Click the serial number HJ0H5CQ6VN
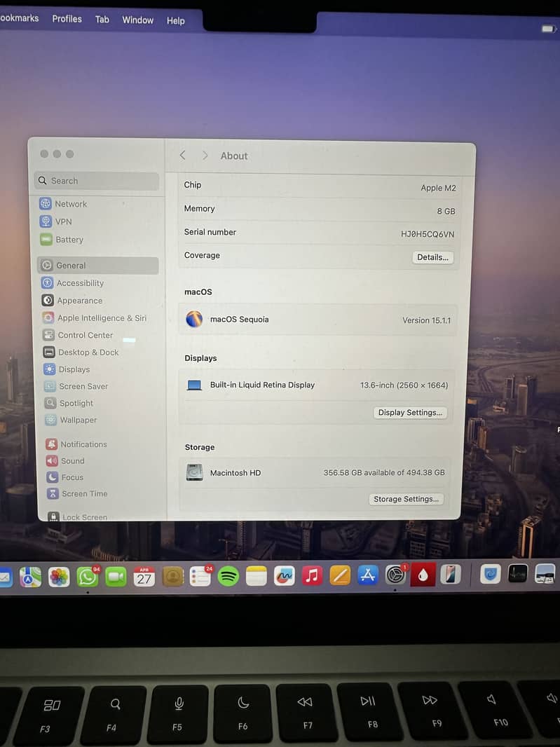 point(428,234)
